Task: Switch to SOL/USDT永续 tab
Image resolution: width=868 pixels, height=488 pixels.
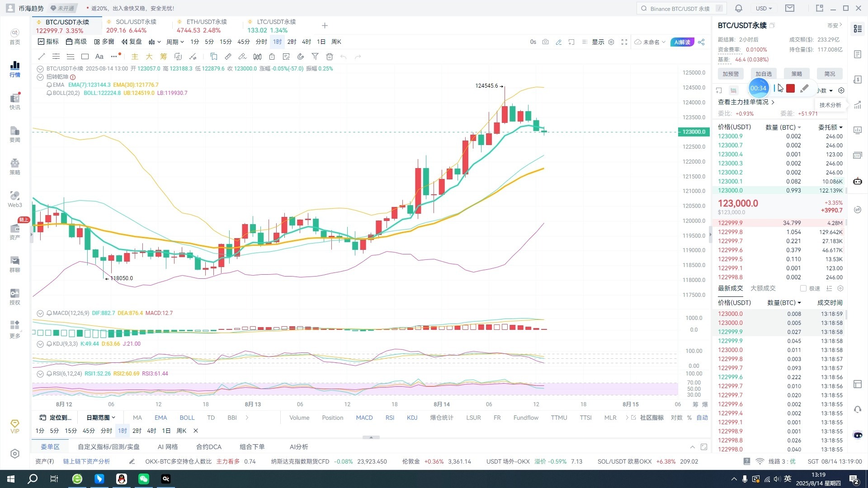Action: (x=137, y=26)
